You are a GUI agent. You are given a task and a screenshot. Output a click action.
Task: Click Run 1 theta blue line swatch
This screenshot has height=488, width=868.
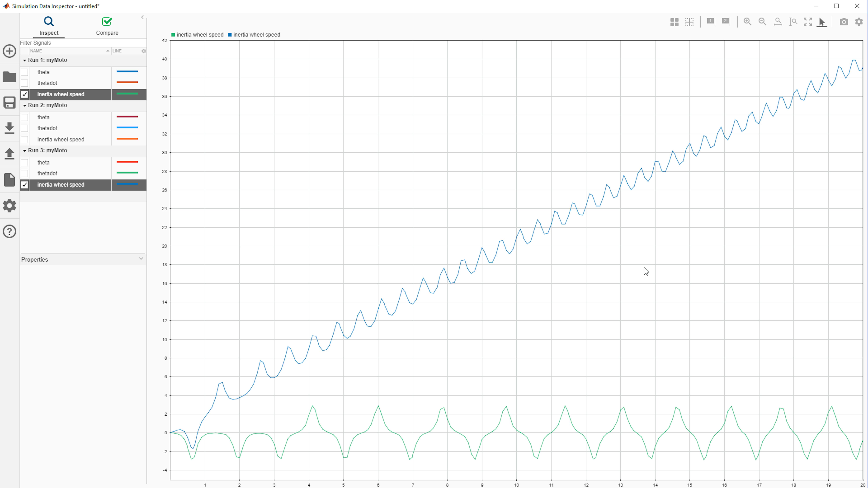(127, 71)
